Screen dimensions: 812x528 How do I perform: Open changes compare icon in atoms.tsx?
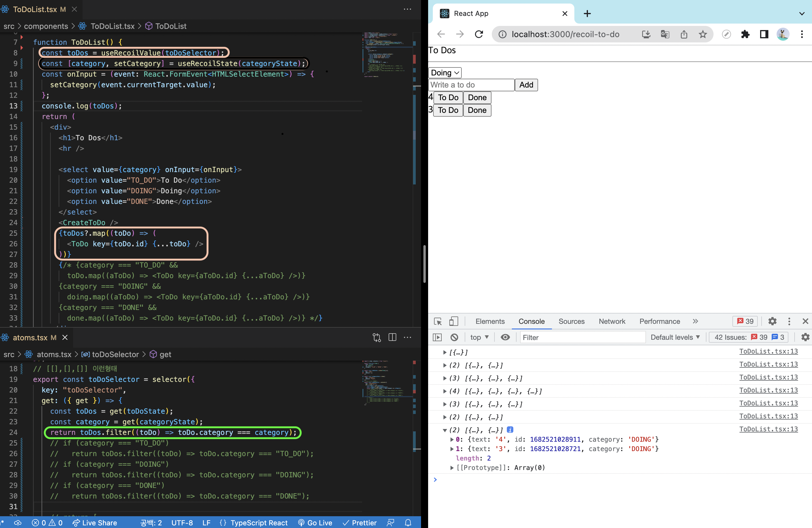(x=377, y=337)
